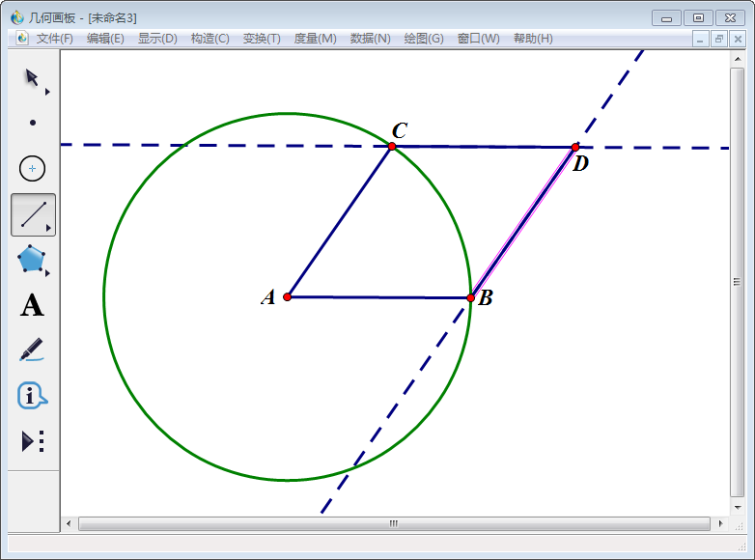The width and height of the screenshot is (755, 560).
Task: Select point A at circle center
Action: pos(287,297)
